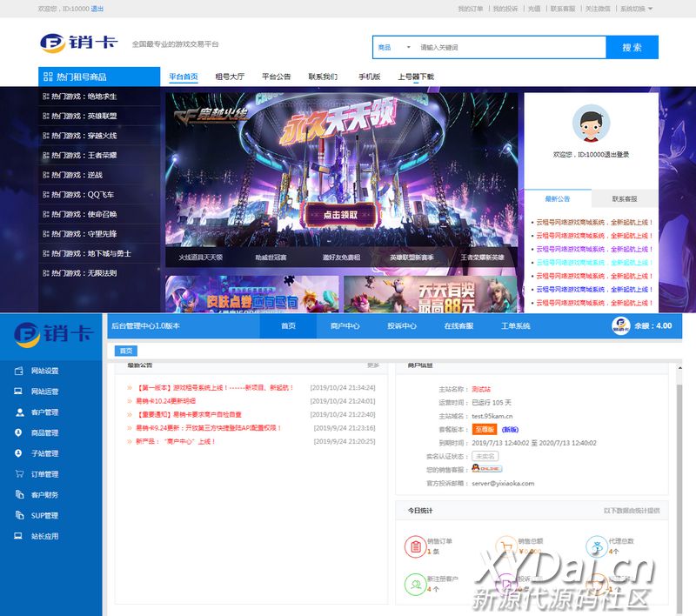Image resolution: width=696 pixels, height=616 pixels.
Task: Click the green 新注册客户 users icon
Action: 416,585
